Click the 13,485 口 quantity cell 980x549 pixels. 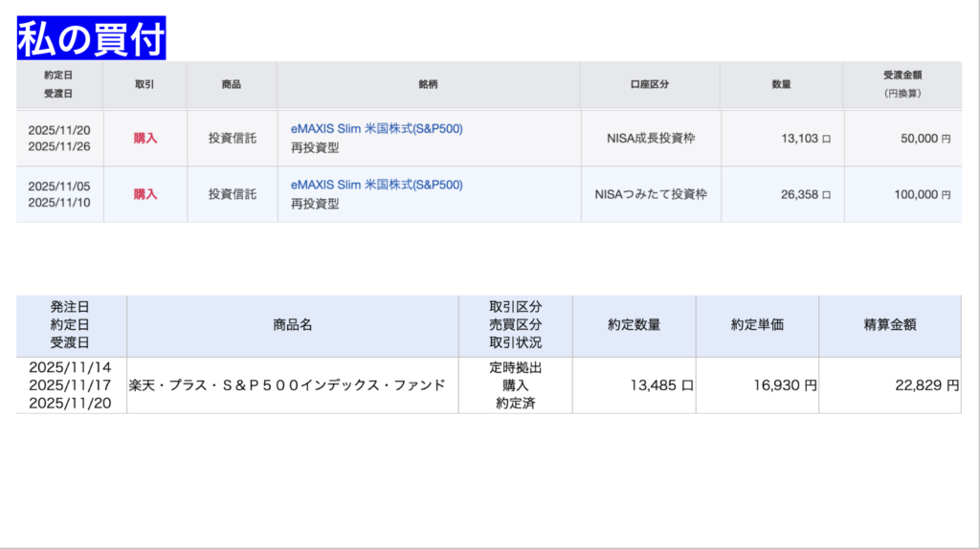[x=660, y=385]
